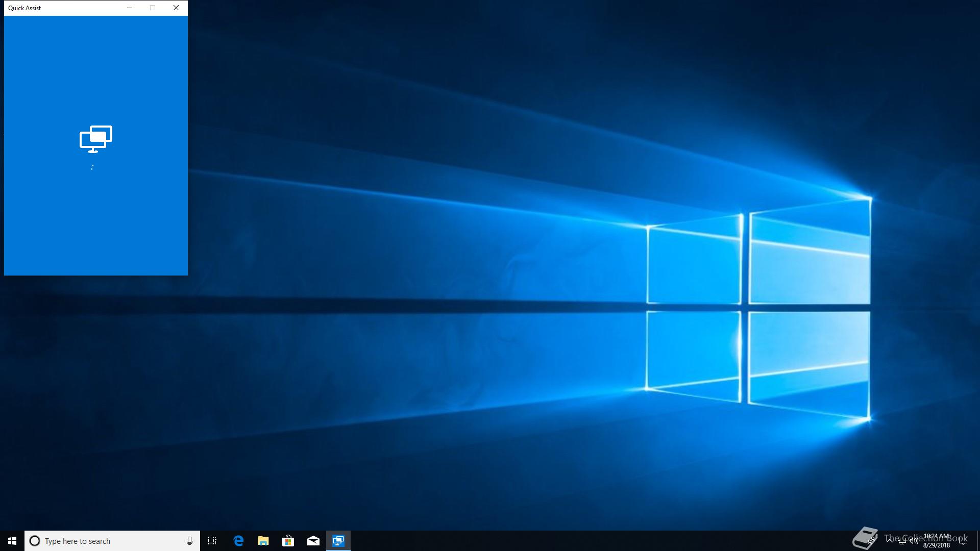980x551 pixels.
Task: Launch Microsoft Edge from the taskbar
Action: coord(238,541)
